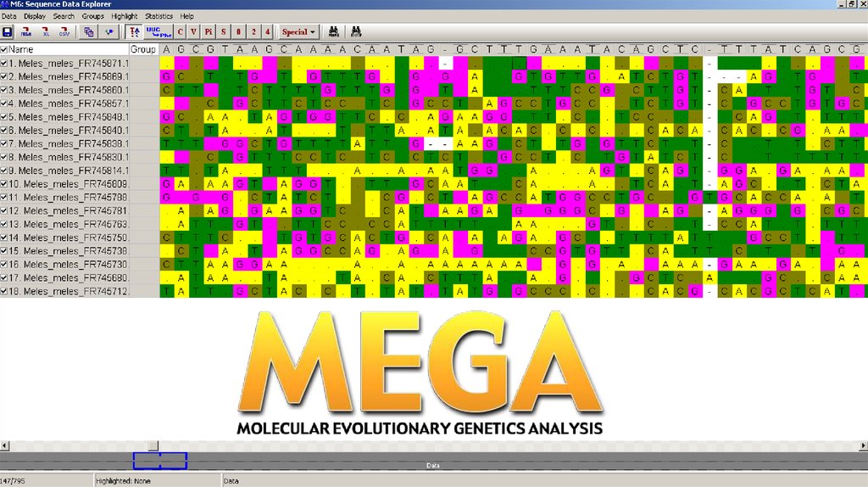
Task: Click the find-by-name binoculars icon
Action: 334,32
